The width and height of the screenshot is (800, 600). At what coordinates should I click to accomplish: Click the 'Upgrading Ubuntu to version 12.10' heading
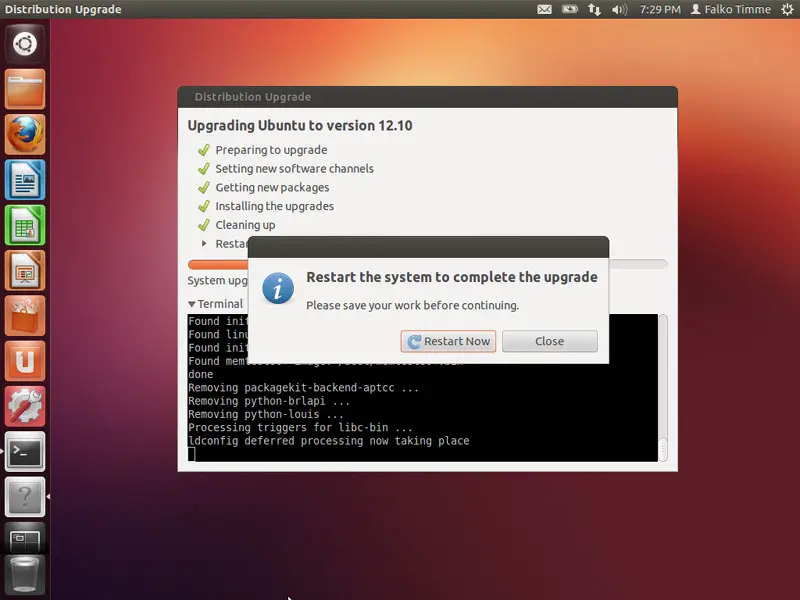[x=300, y=126]
